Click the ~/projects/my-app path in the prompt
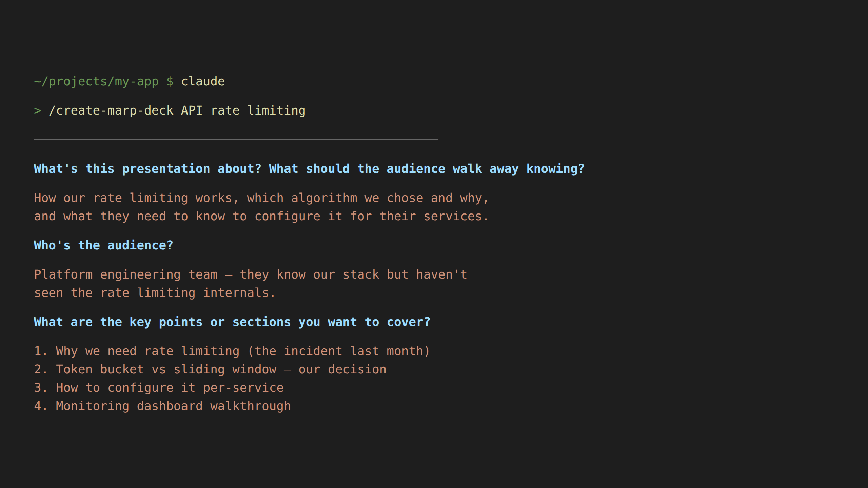The width and height of the screenshot is (868, 488). 96,82
